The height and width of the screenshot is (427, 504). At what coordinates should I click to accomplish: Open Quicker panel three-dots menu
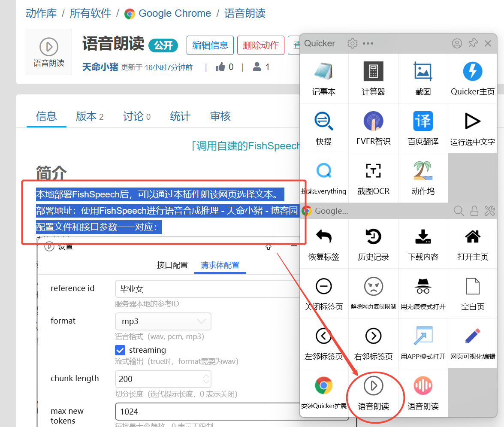368,43
